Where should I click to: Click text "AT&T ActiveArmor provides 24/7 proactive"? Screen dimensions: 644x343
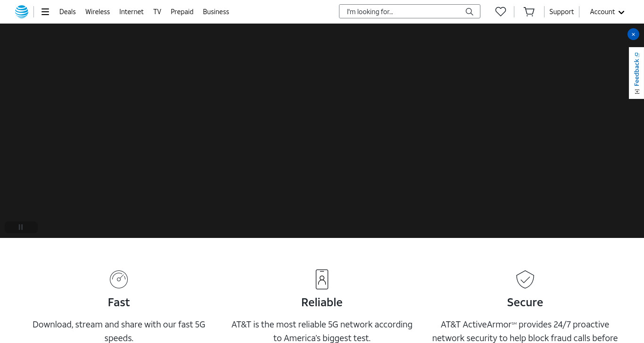pyautogui.click(x=525, y=325)
